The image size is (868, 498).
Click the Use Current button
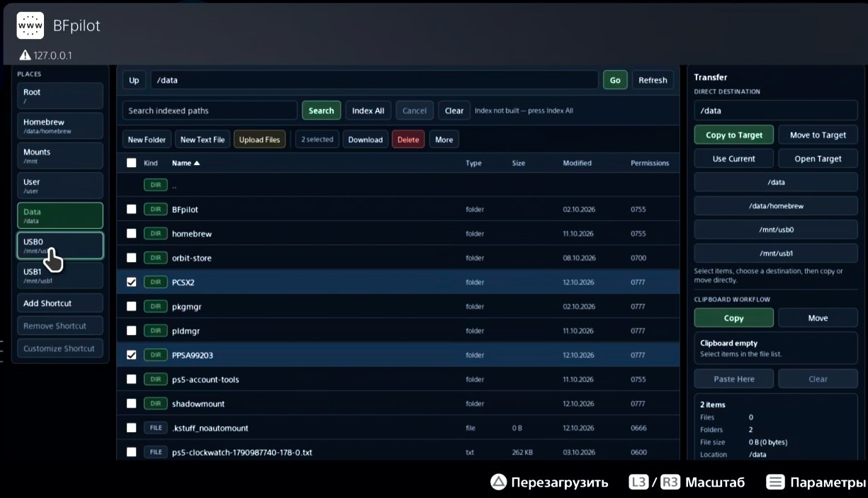pos(734,159)
